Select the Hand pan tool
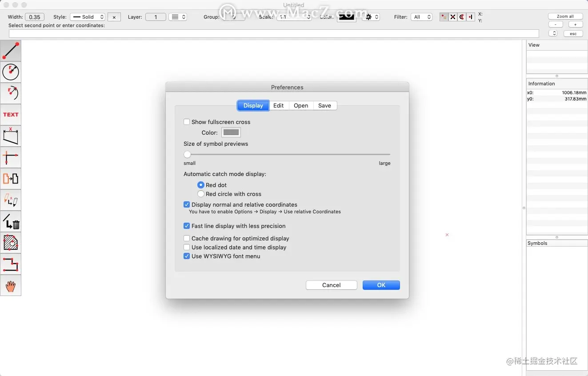 pos(11,285)
